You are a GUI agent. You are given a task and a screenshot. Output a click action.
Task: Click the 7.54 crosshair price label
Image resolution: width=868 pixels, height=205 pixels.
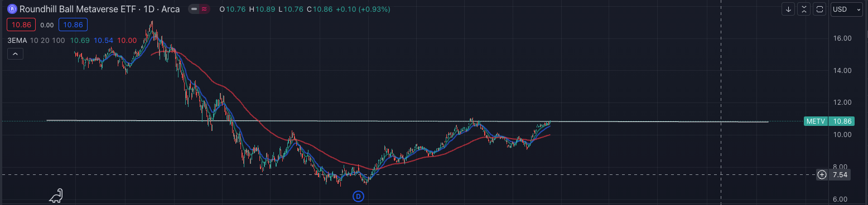840,175
